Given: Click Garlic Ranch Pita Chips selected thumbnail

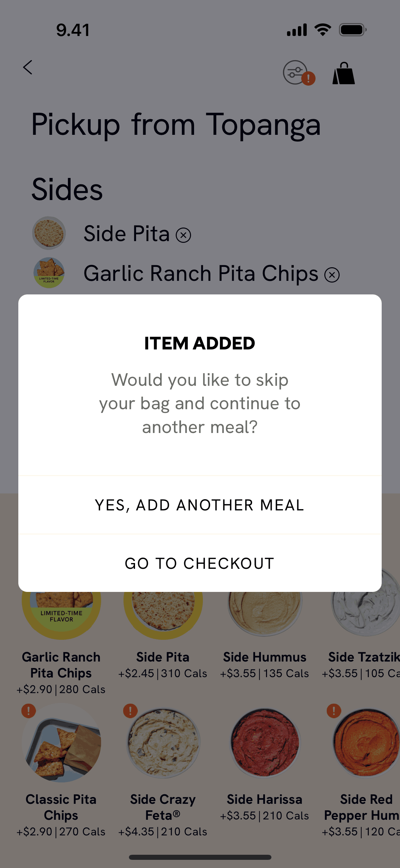Looking at the screenshot, I should (49, 273).
